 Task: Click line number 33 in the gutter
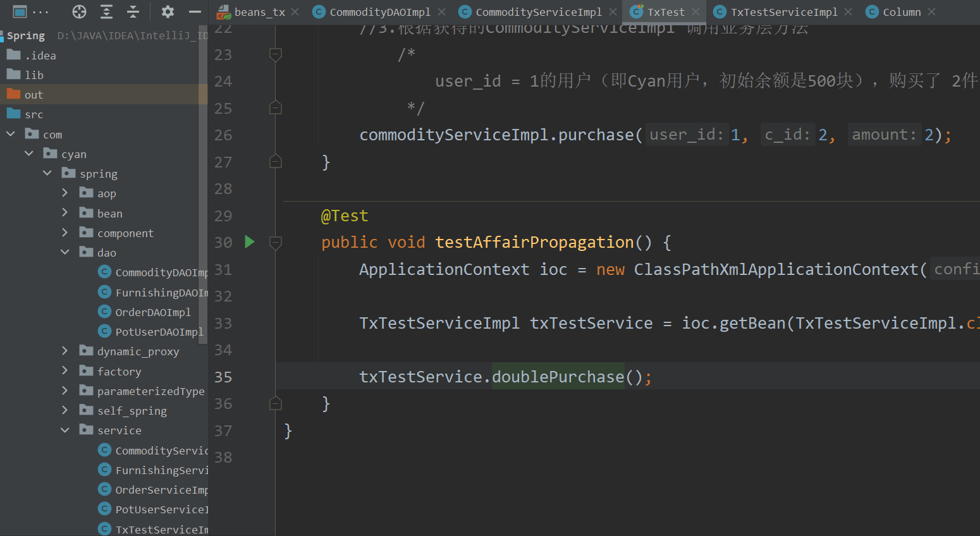click(223, 323)
